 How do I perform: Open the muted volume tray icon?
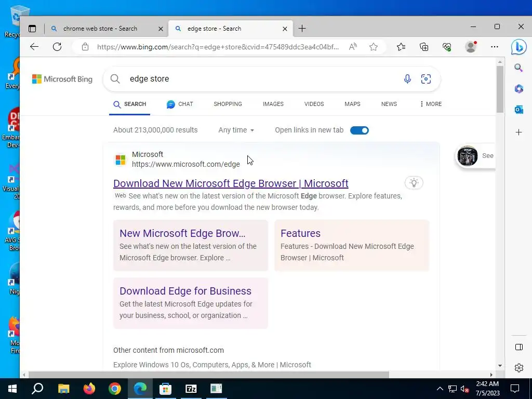click(464, 389)
